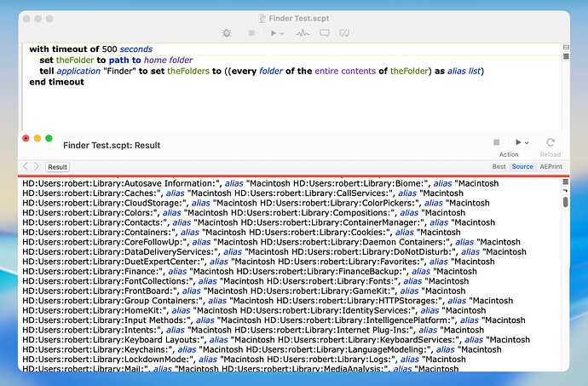Click the result pane scrollbar thumb
Screen dimensions: 588x386
click(x=566, y=202)
